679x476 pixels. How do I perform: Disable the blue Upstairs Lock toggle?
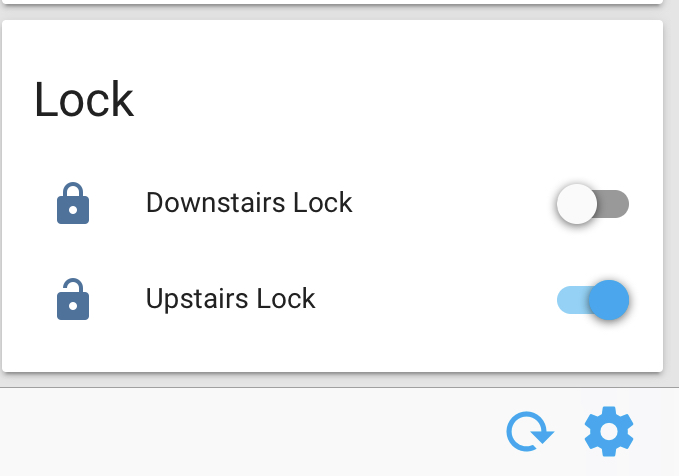(593, 299)
